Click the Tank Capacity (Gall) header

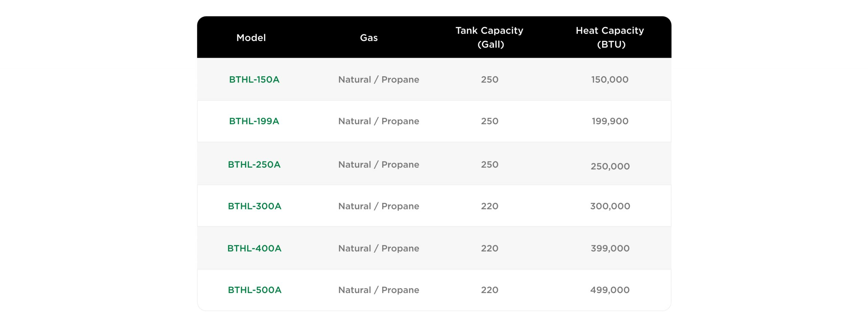coord(489,37)
